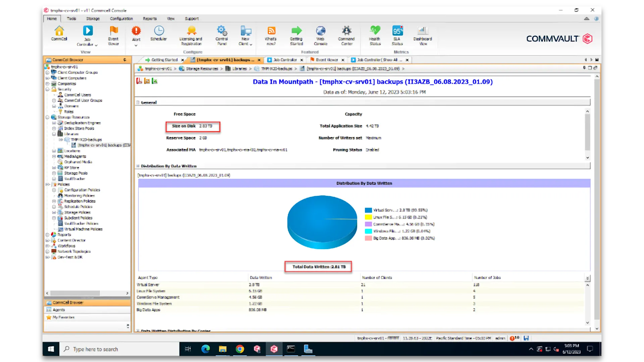Click the save icon in the status bar
644x362 pixels.
click(x=526, y=338)
